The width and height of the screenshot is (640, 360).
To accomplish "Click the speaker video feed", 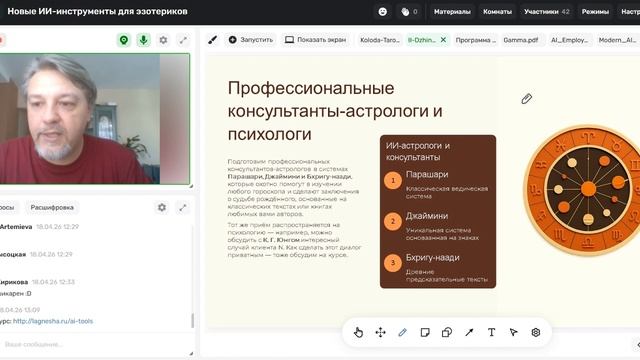I will tap(95, 119).
